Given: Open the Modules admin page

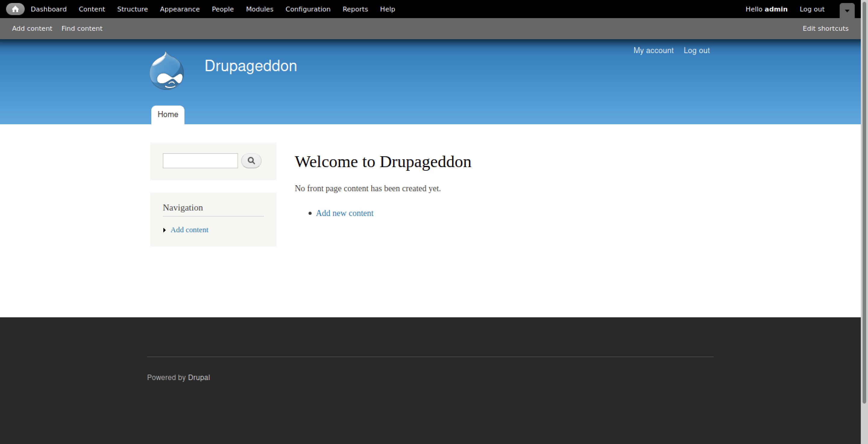Looking at the screenshot, I should pos(259,9).
